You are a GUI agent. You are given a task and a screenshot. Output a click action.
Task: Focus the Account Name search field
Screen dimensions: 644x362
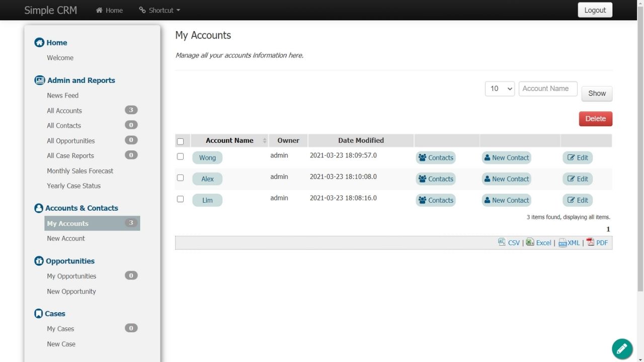547,88
